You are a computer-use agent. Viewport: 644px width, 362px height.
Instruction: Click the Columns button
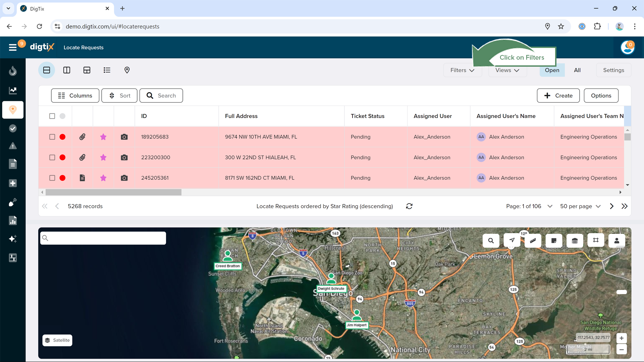(x=75, y=96)
